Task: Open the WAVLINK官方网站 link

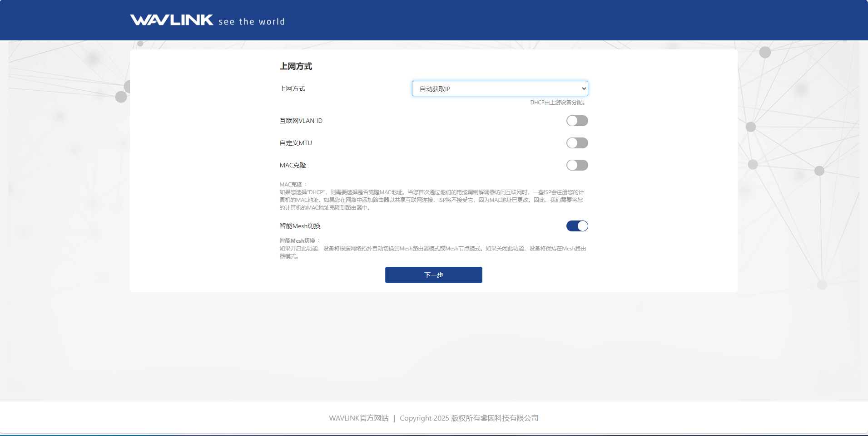Action: (359, 418)
